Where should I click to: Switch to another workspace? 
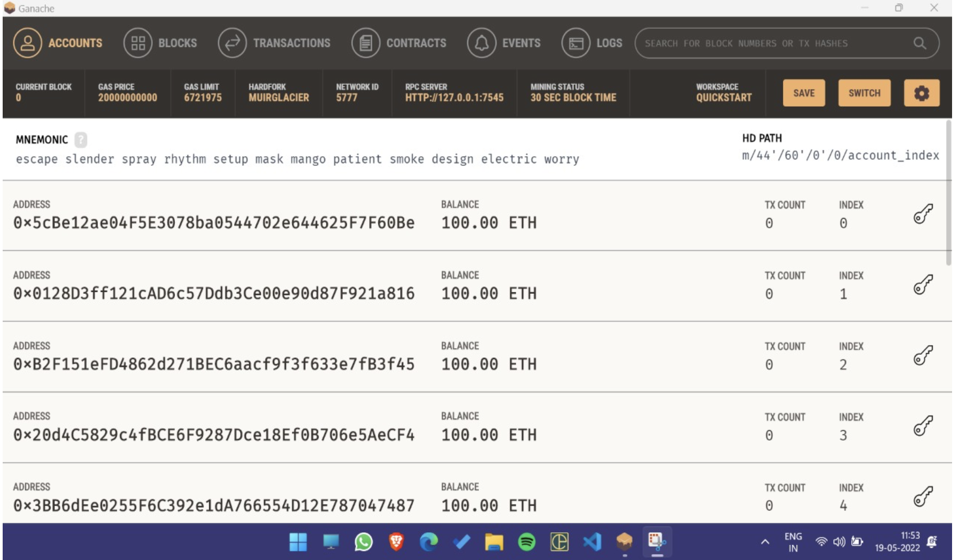point(865,93)
